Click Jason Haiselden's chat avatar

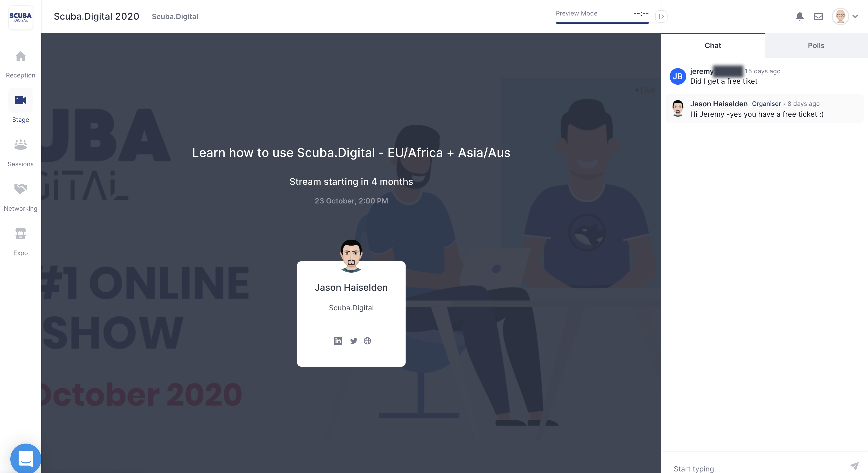point(678,108)
